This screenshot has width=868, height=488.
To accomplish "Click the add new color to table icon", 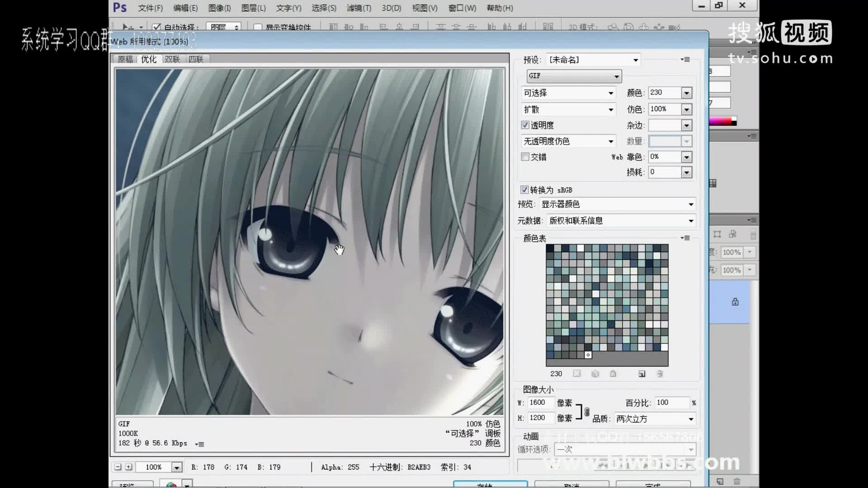I will 642,374.
